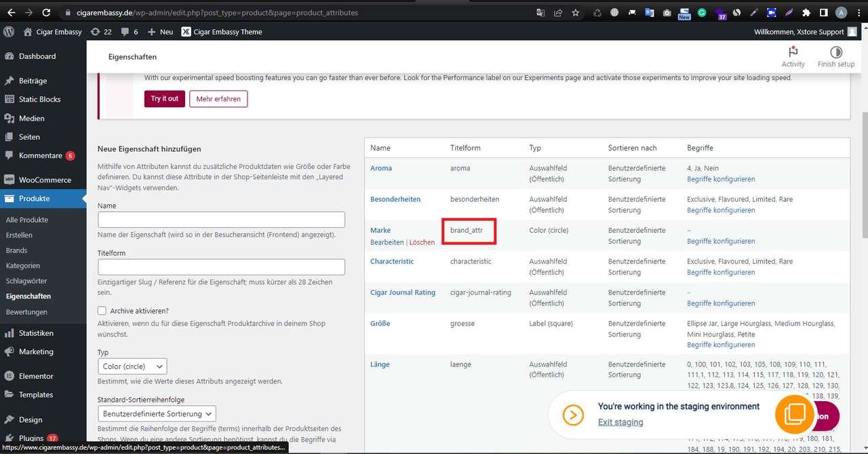Click the Google Translate icon in the address bar

pos(540,12)
